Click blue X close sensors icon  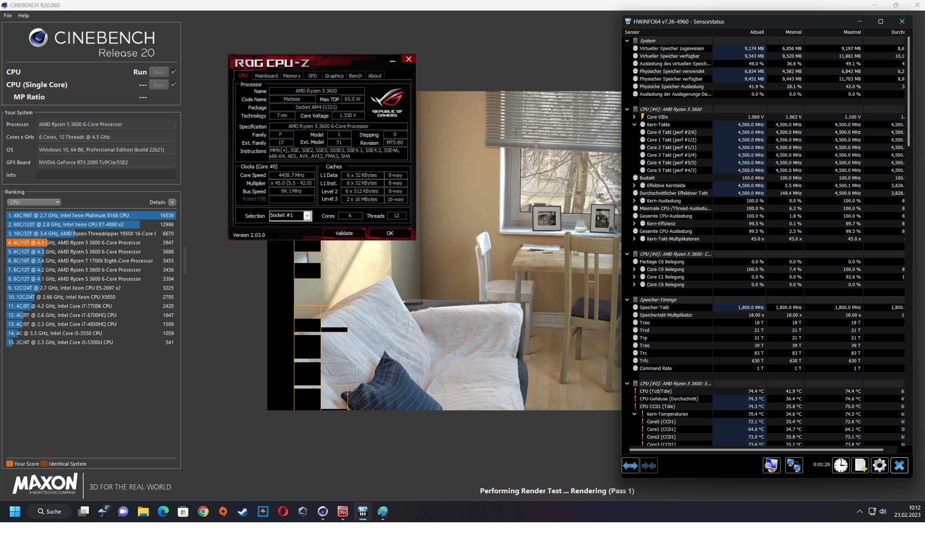pyautogui.click(x=899, y=465)
